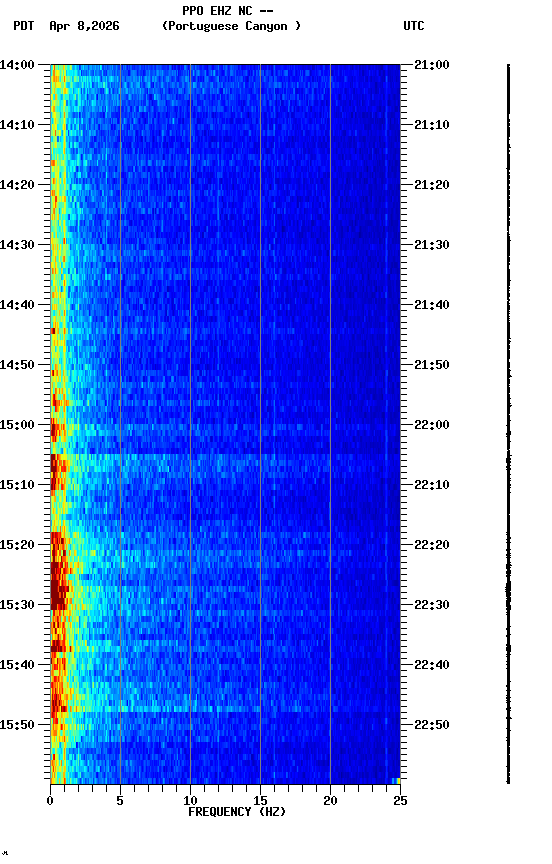Click the '(Portuguese Canyon )' label
Screen dimensions: 552x864
coord(231,26)
